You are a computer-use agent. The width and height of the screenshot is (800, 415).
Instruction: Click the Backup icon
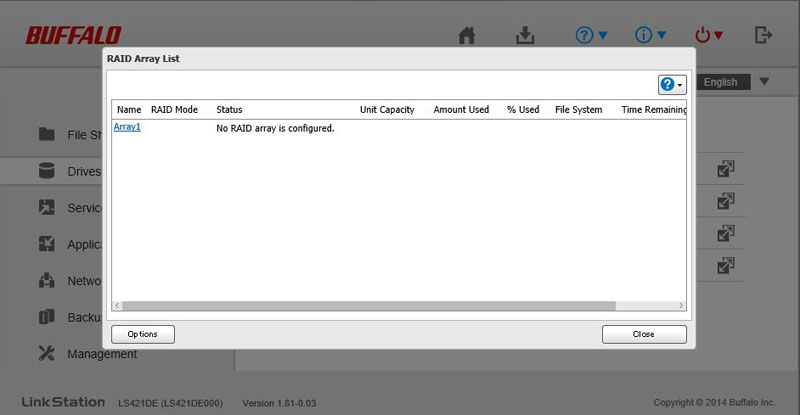pos(46,317)
